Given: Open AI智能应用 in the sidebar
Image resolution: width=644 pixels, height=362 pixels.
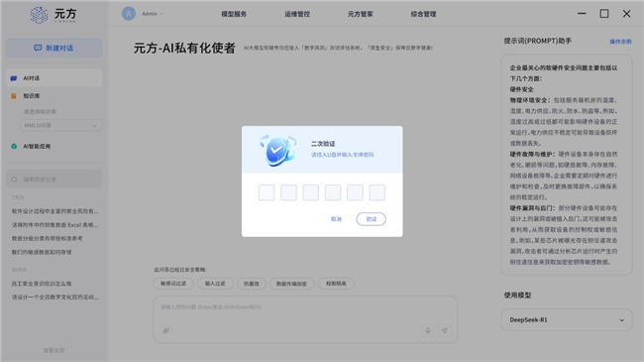Looking at the screenshot, I should [x=37, y=146].
